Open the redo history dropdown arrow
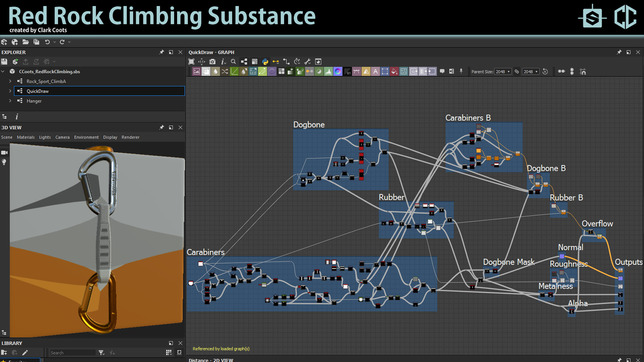The image size is (644, 362). [x=69, y=42]
